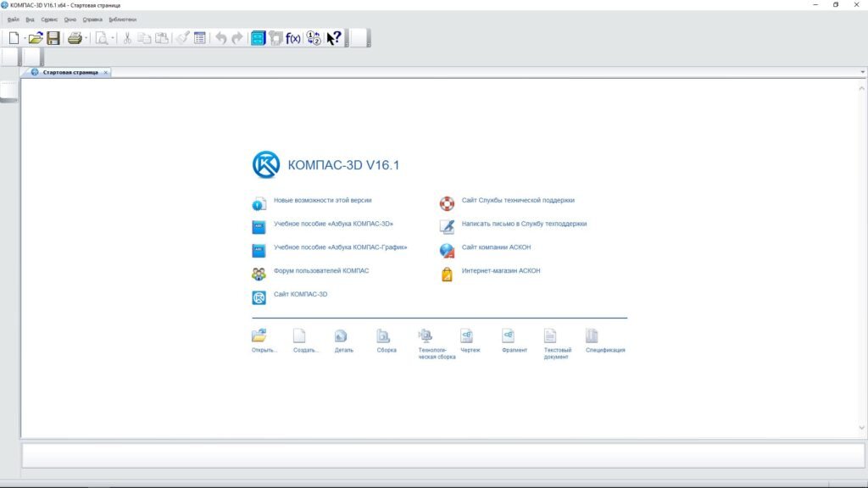This screenshot has height=488, width=868.
Task: Click the Print toolbar icon
Action: click(75, 38)
